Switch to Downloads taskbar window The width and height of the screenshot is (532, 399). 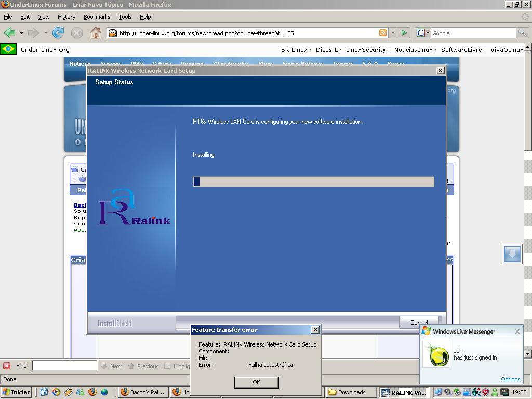tap(351, 392)
